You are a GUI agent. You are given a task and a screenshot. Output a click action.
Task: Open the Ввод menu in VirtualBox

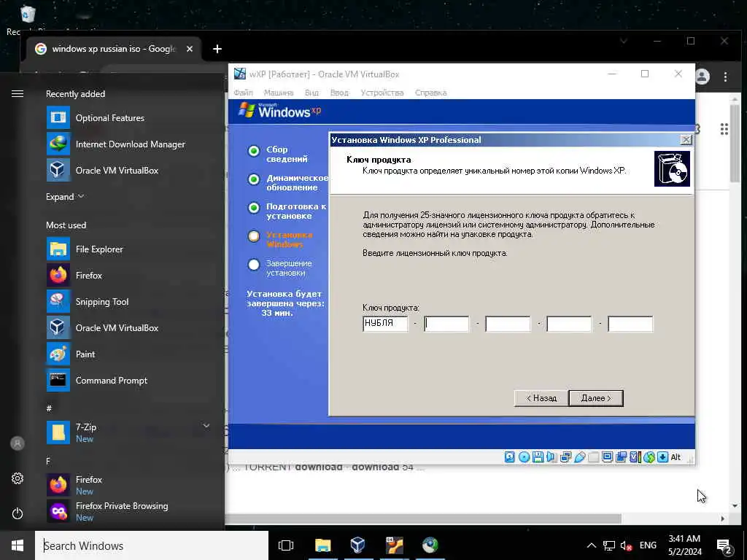(339, 93)
